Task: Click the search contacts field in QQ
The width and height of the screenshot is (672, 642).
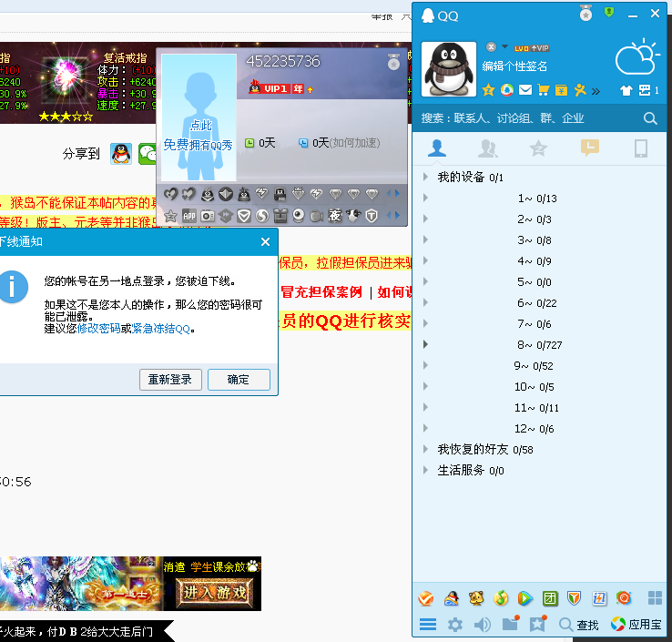Action: coord(527,118)
